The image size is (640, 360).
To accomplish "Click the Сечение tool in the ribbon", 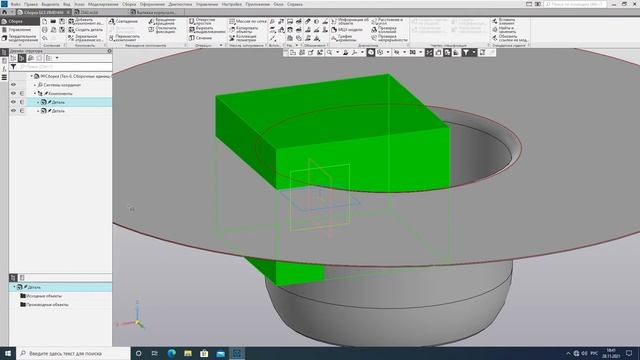I will click(x=200, y=38).
